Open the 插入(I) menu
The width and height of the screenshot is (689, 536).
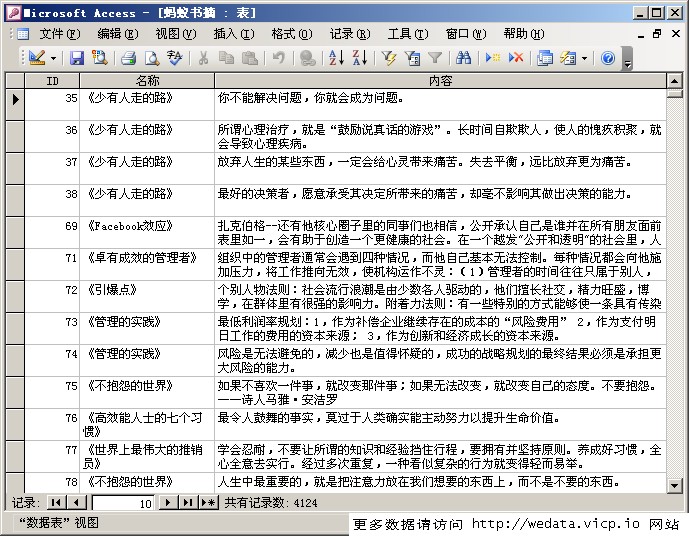coord(234,34)
